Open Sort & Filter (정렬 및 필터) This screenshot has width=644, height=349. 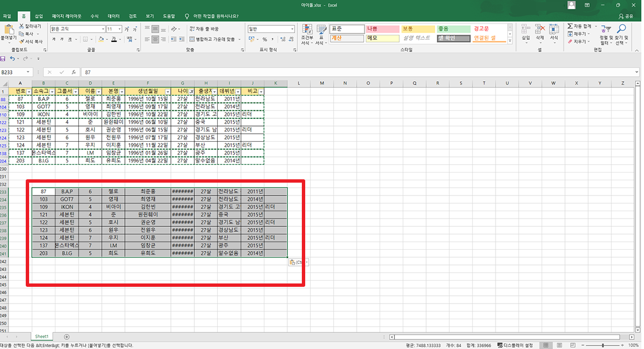[605, 34]
